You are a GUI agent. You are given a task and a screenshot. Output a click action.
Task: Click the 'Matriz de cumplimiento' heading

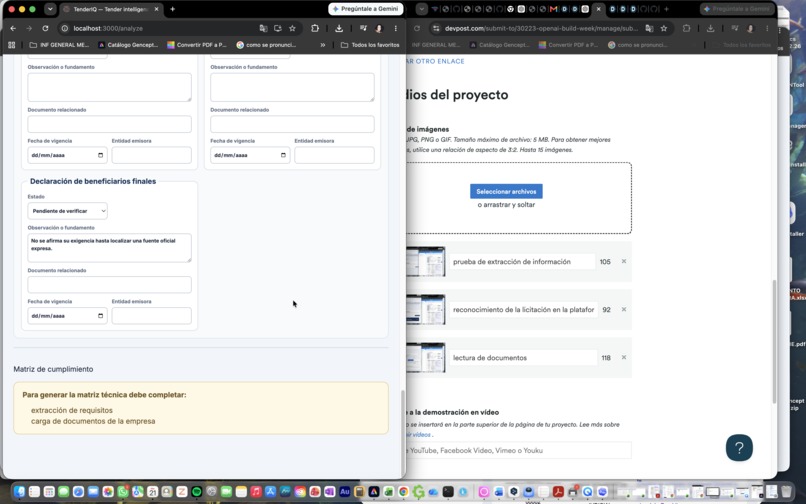coord(53,369)
